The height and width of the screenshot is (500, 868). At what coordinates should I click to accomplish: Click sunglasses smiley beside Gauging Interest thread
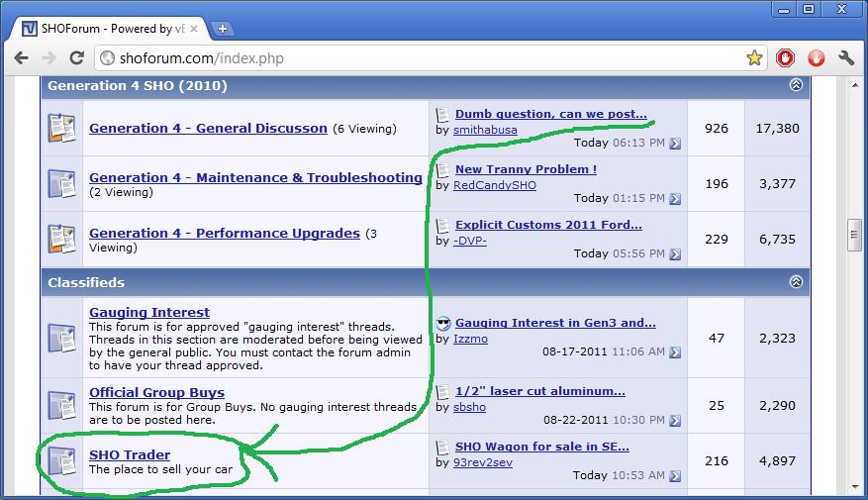(442, 324)
